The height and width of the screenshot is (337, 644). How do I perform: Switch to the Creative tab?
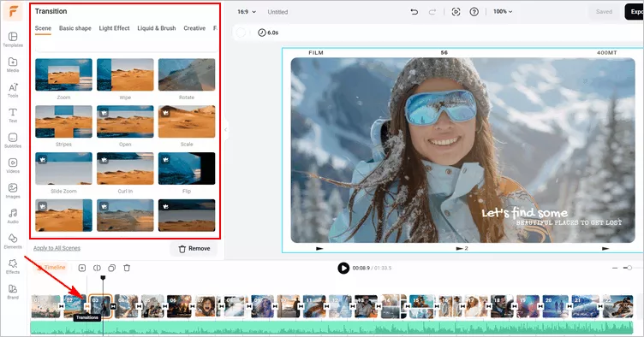(x=194, y=28)
